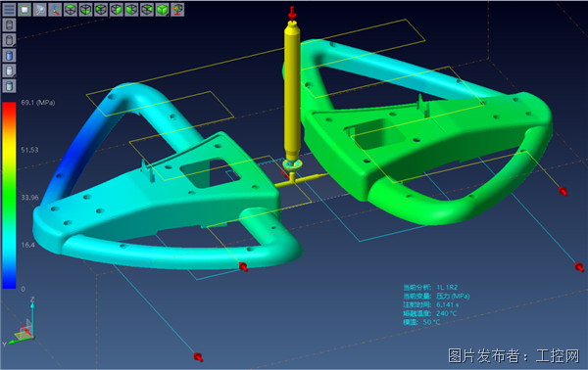Select the cube view icon left of solid cube
The height and width of the screenshot is (370, 588).
[147, 10]
